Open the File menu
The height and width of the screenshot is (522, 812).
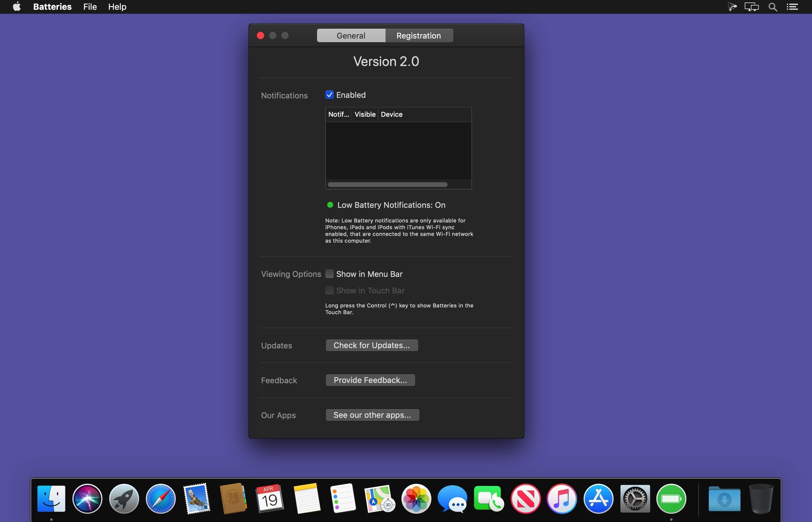90,7
